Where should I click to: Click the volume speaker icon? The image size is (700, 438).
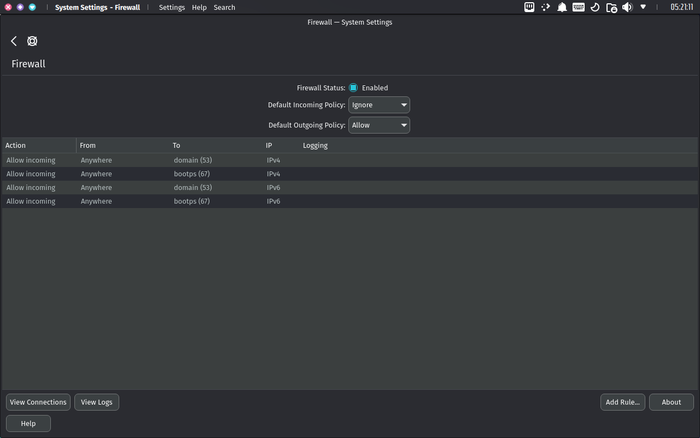(x=627, y=7)
